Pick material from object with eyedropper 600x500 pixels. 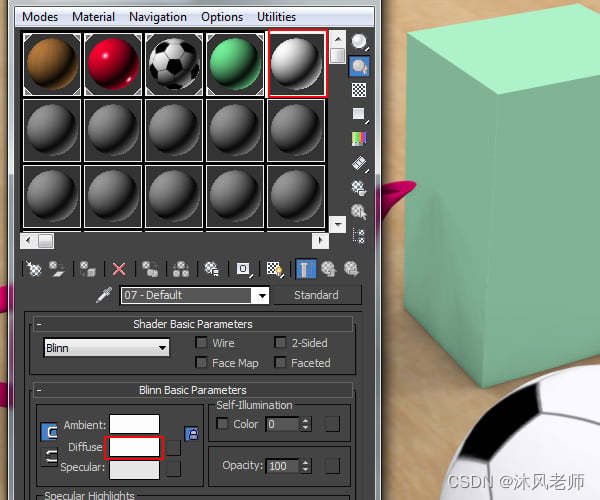coord(104,295)
